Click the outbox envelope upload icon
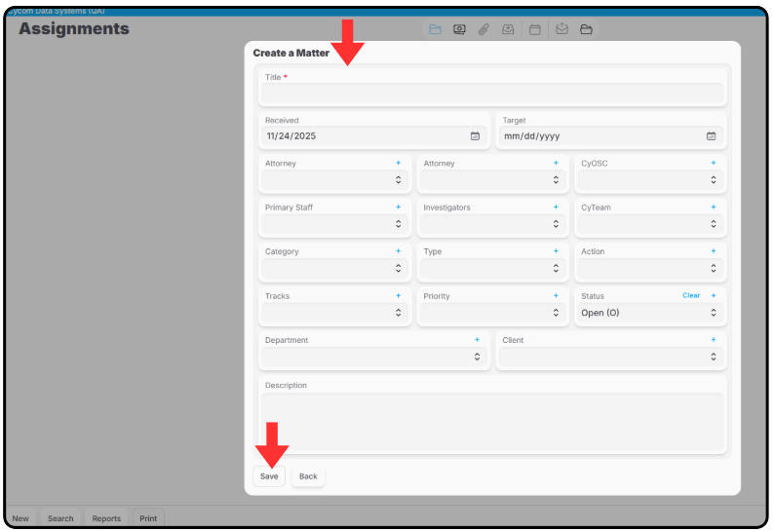Image resolution: width=774 pixels, height=532 pixels. (561, 29)
